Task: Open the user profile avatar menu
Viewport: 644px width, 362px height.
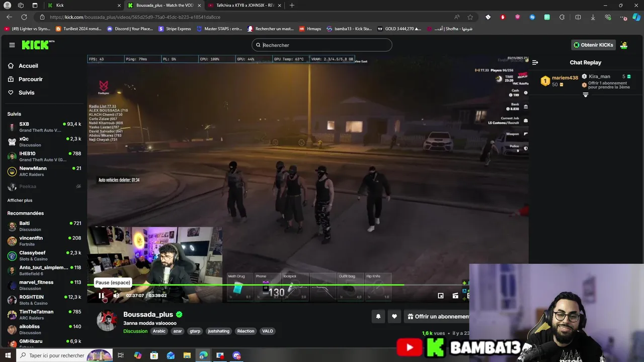Action: point(624,45)
